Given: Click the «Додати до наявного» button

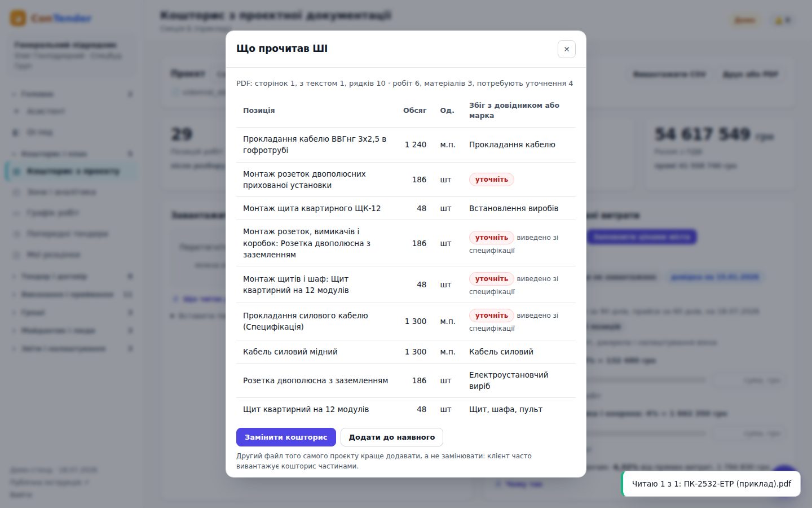Looking at the screenshot, I should tap(392, 437).
